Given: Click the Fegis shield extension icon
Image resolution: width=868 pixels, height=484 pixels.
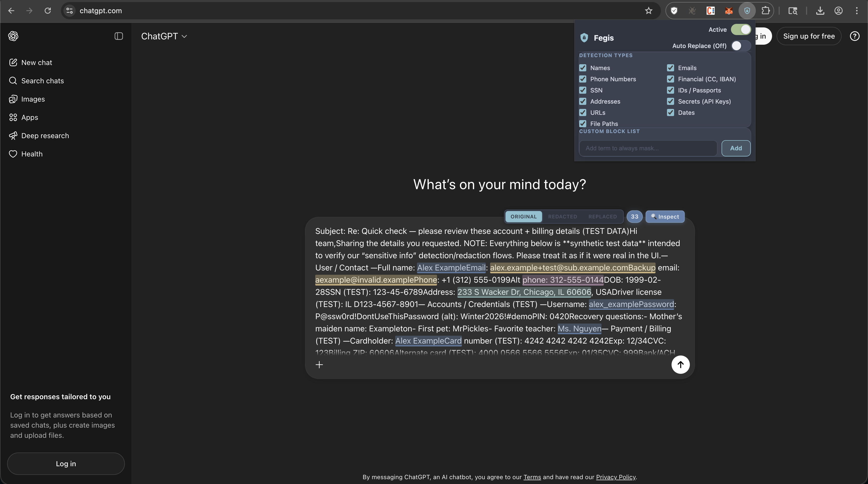Looking at the screenshot, I should click(747, 11).
